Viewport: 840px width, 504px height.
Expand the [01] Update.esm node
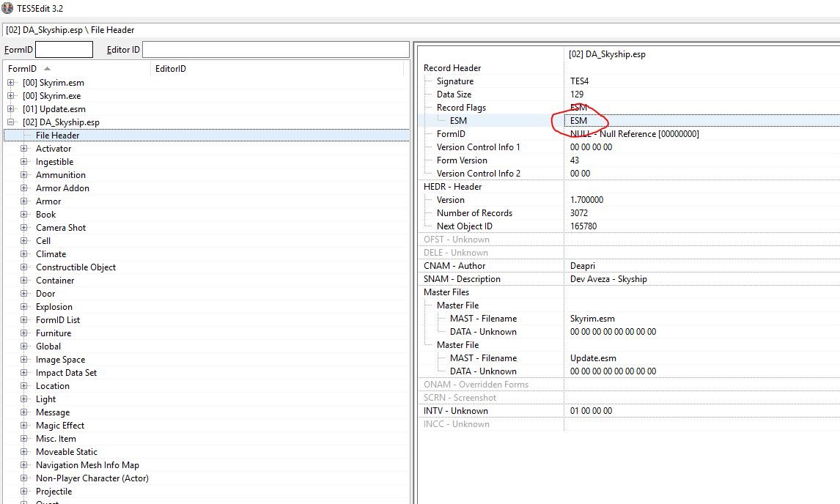click(x=11, y=108)
